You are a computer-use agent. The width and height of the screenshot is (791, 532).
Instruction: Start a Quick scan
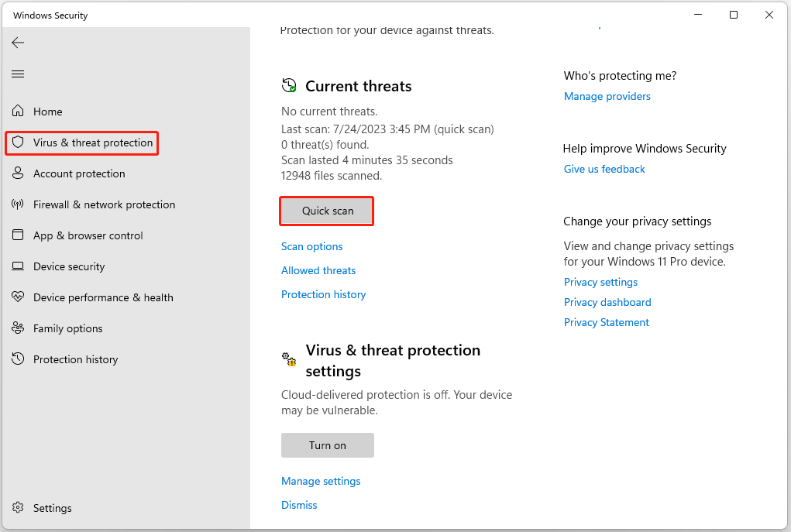click(x=327, y=211)
